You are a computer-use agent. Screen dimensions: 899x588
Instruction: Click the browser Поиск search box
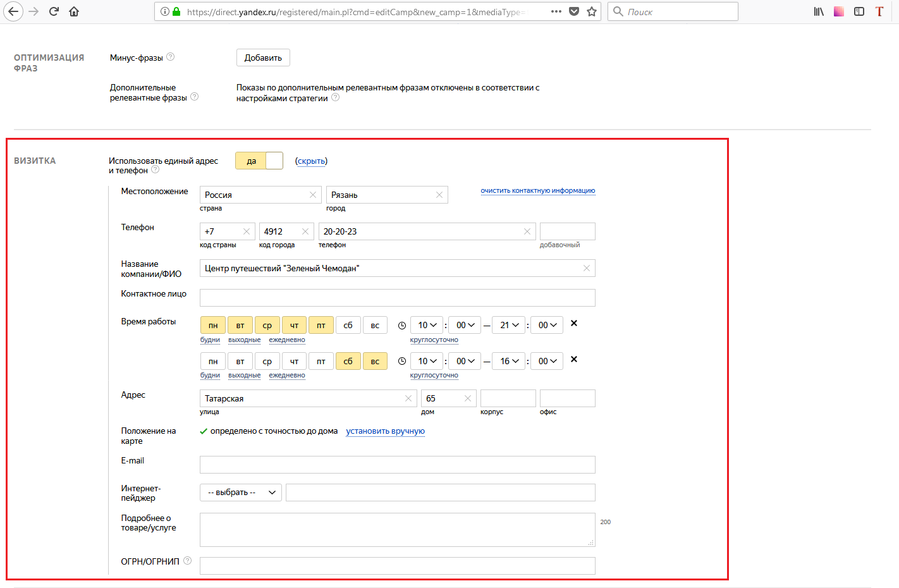[x=673, y=11]
